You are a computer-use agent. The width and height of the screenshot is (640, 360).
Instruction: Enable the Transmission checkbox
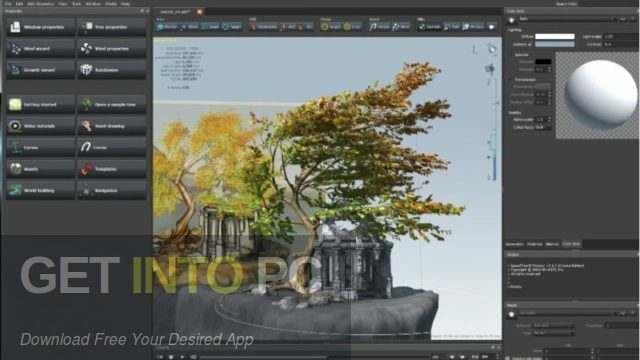(x=511, y=80)
